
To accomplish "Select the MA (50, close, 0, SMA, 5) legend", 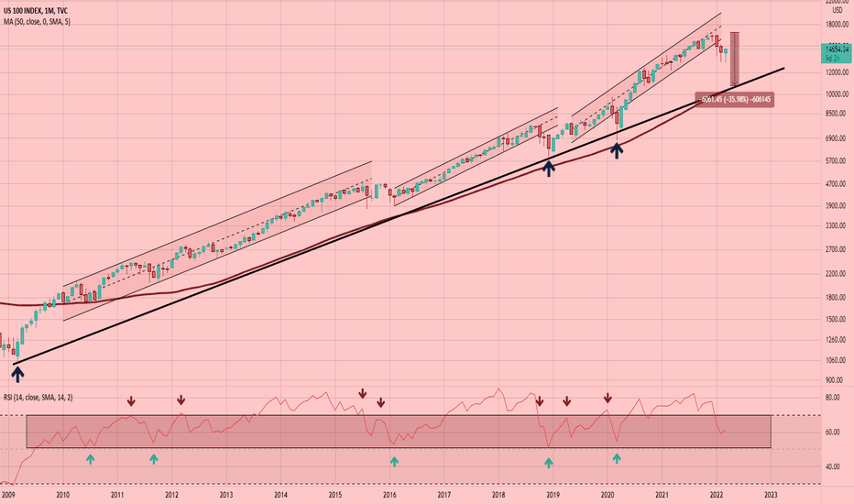I will tap(37, 22).
